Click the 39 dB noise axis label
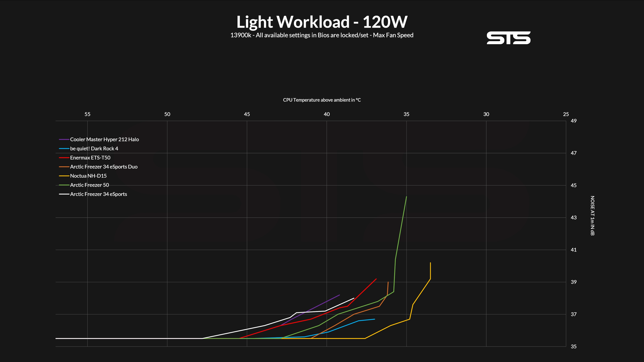Image resolution: width=644 pixels, height=362 pixels. click(x=574, y=282)
